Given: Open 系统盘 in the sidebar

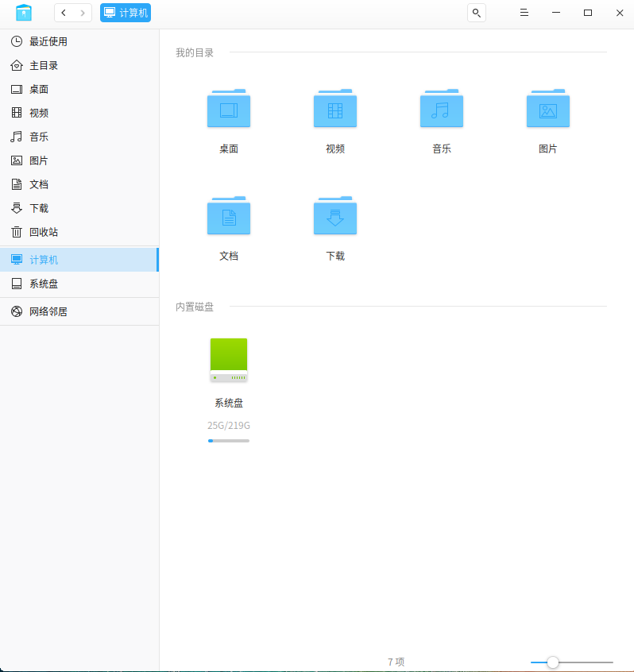Looking at the screenshot, I should pyautogui.click(x=79, y=284).
